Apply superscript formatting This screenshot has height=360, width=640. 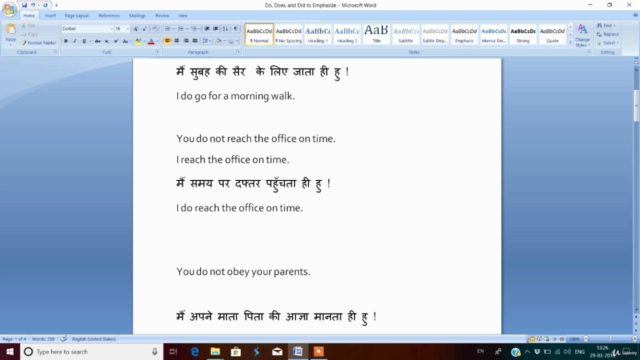116,41
